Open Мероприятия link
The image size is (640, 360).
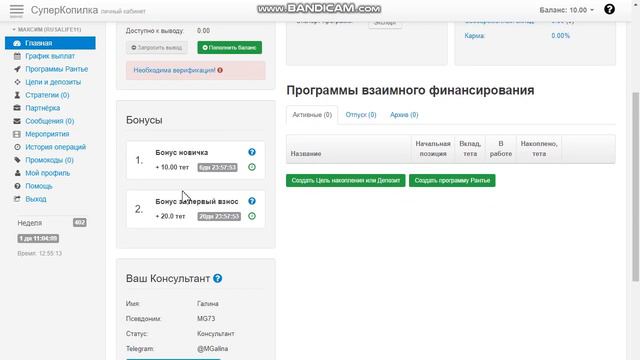click(x=47, y=134)
